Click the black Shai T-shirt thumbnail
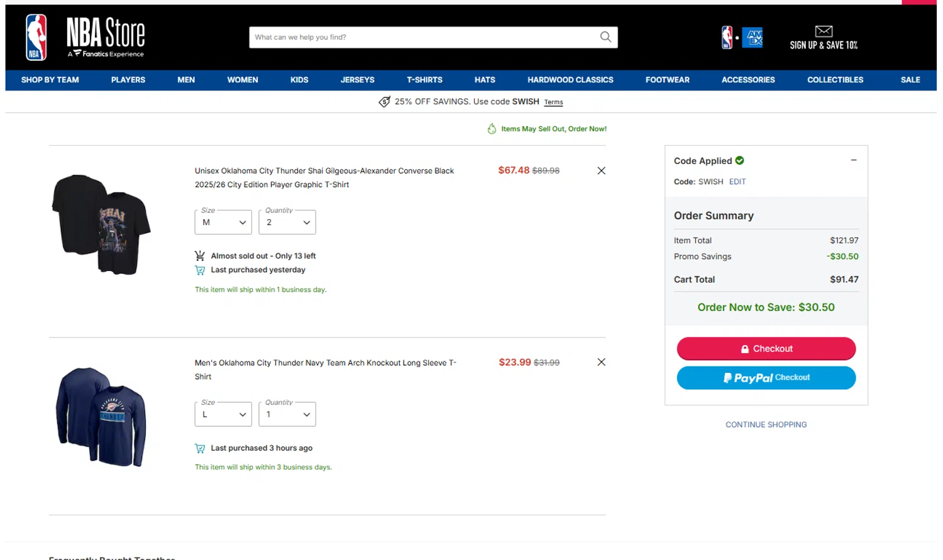Image resolution: width=943 pixels, height=560 pixels. point(101,224)
